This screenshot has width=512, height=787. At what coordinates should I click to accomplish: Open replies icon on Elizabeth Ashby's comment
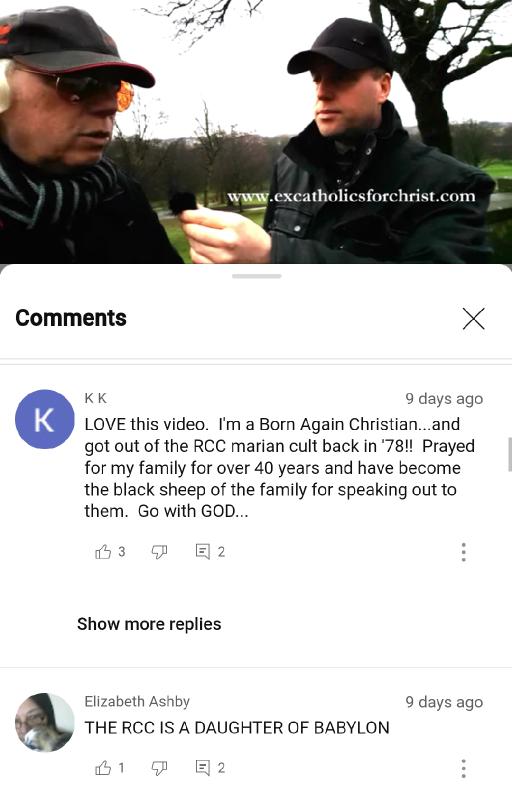click(203, 767)
